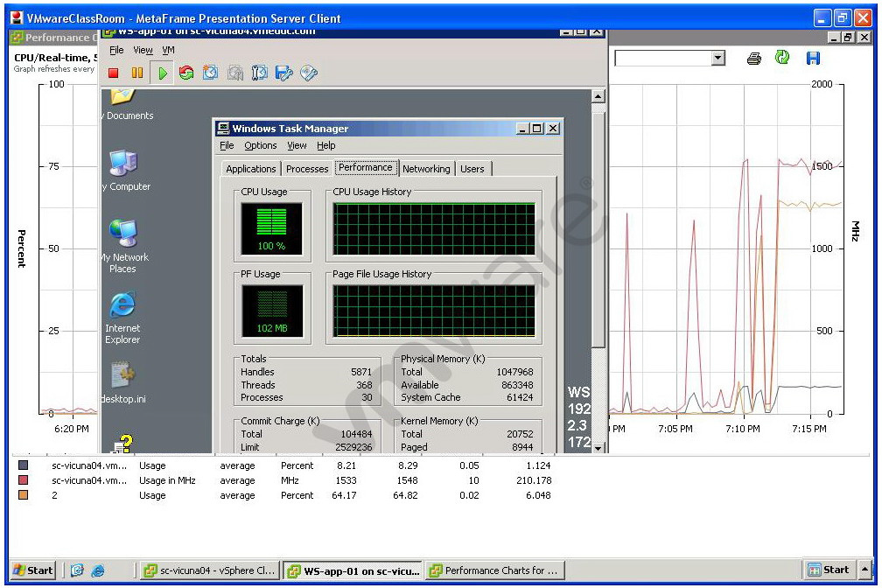This screenshot has width=882, height=588.
Task: Select the Internet Explorer desktop icon
Action: click(x=122, y=318)
